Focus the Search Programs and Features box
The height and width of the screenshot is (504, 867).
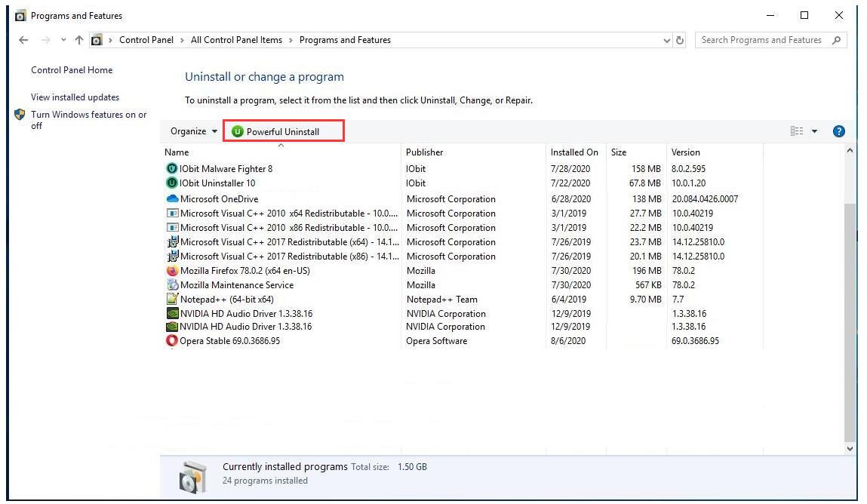(770, 40)
